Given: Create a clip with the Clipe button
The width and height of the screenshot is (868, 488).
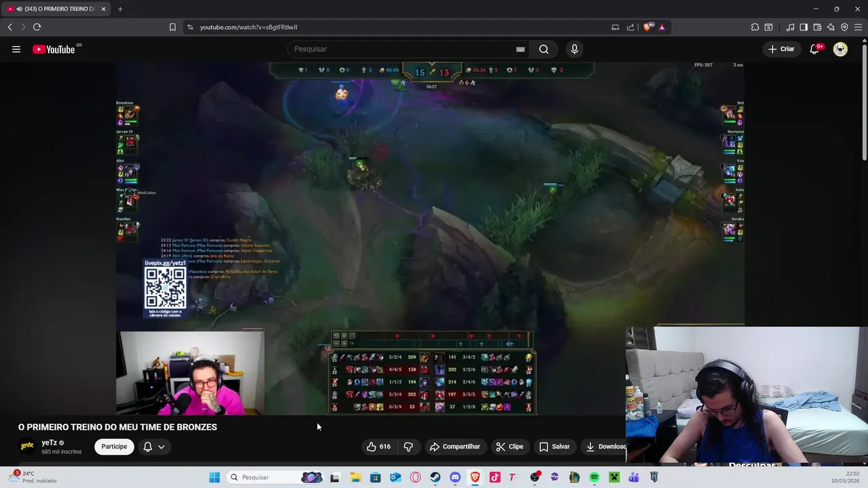Looking at the screenshot, I should tap(509, 447).
